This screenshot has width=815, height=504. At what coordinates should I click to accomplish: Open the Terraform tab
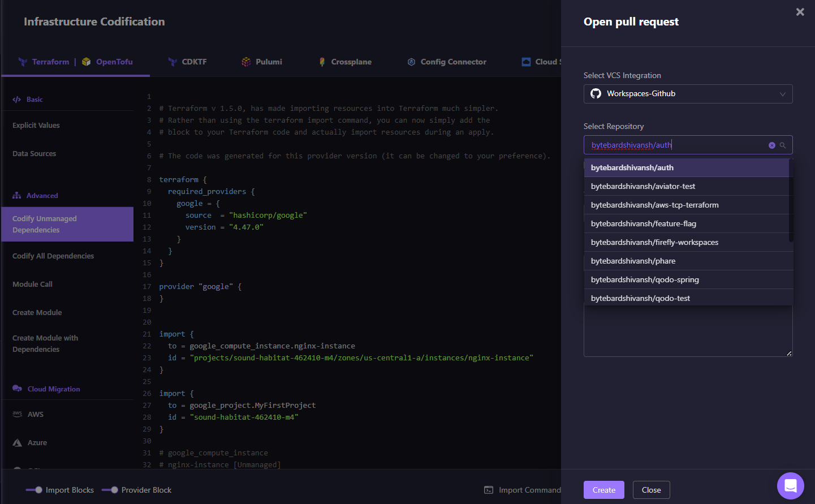tap(50, 62)
